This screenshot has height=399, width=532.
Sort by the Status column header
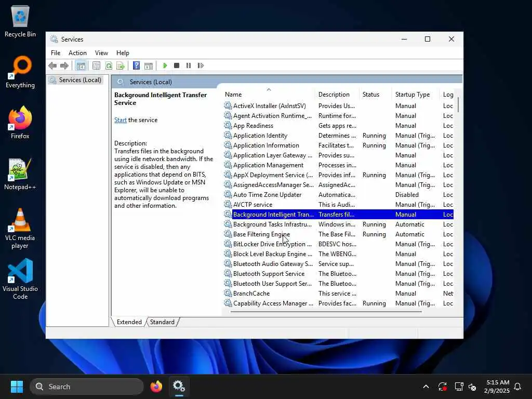point(376,95)
